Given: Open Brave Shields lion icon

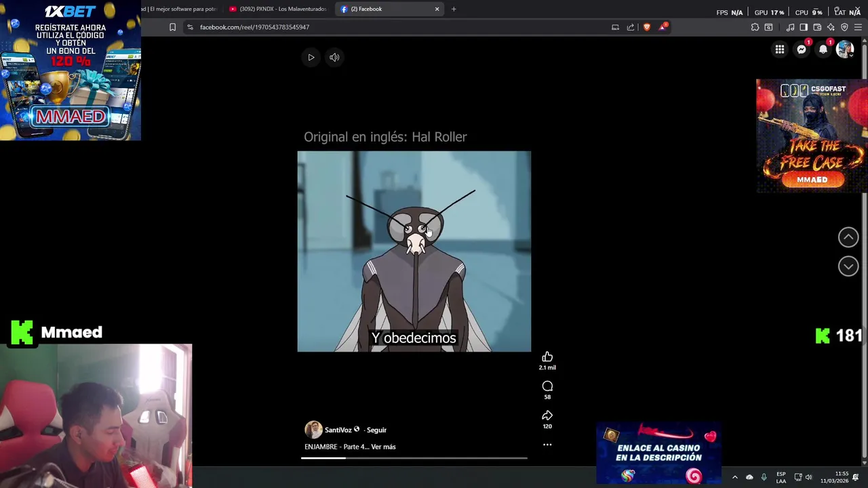Looking at the screenshot, I should point(646,27).
